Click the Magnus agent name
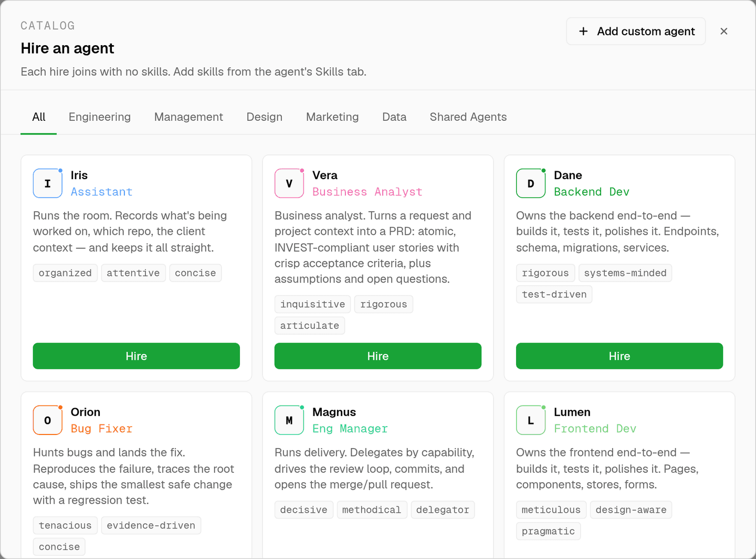756x559 pixels. pos(334,412)
